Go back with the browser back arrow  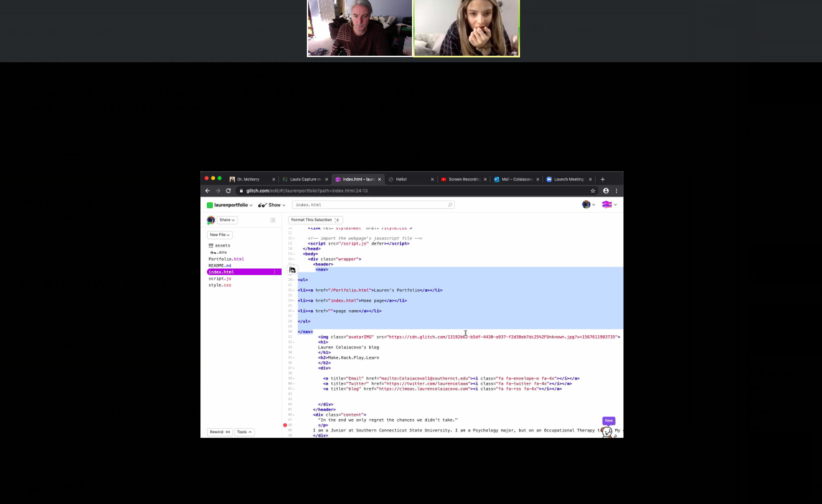click(208, 191)
